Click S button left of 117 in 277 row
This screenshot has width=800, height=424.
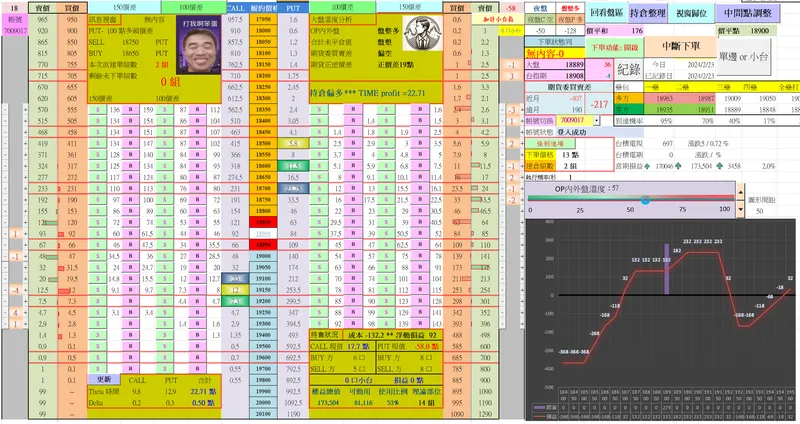click(x=97, y=177)
